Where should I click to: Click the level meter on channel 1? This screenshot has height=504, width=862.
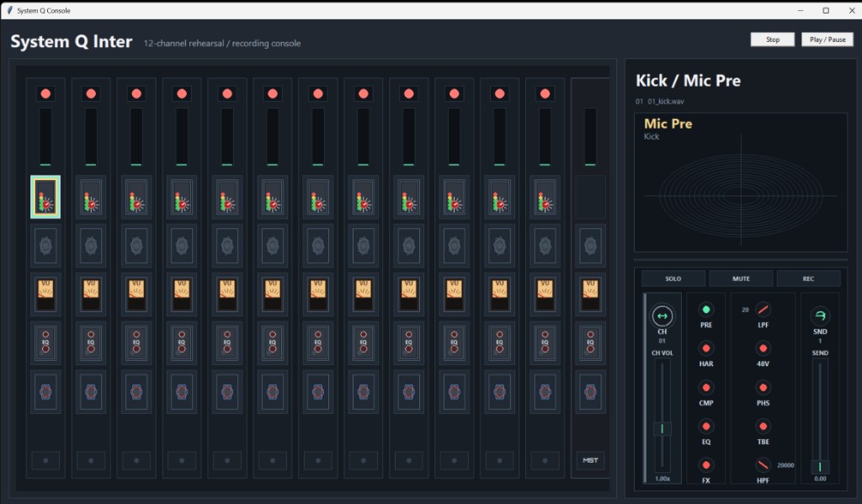coord(45,137)
